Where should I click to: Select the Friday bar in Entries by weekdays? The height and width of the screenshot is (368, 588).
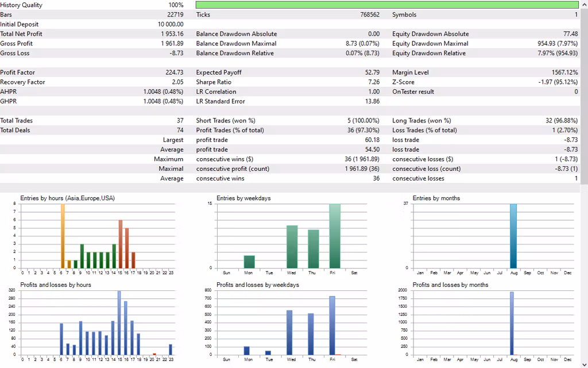[334, 236]
